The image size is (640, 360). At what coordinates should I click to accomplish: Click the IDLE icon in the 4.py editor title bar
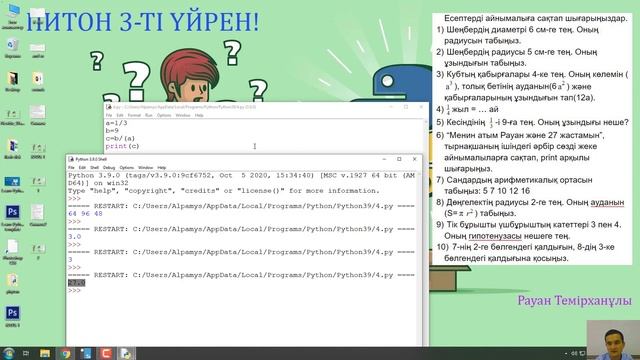109,107
